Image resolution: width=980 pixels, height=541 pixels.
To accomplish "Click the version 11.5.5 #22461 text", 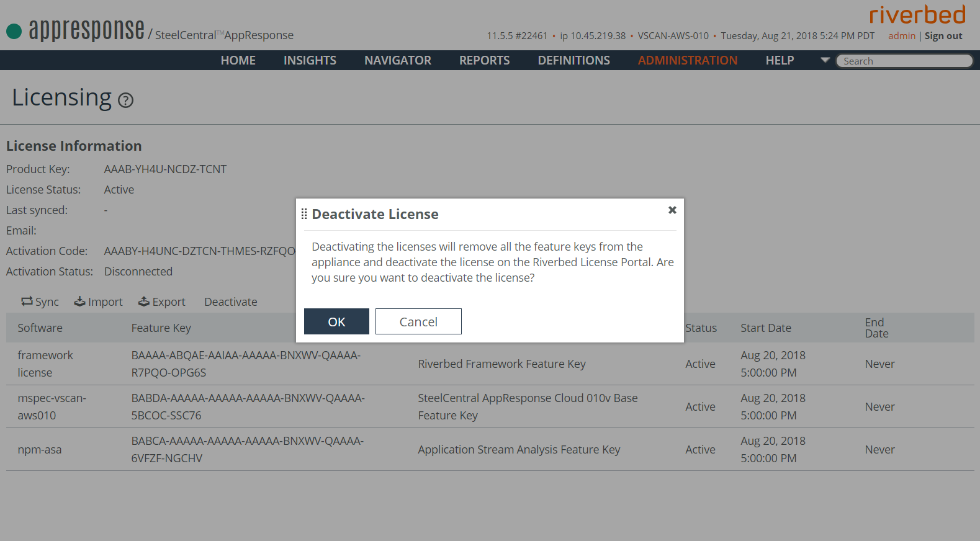I will click(x=517, y=36).
